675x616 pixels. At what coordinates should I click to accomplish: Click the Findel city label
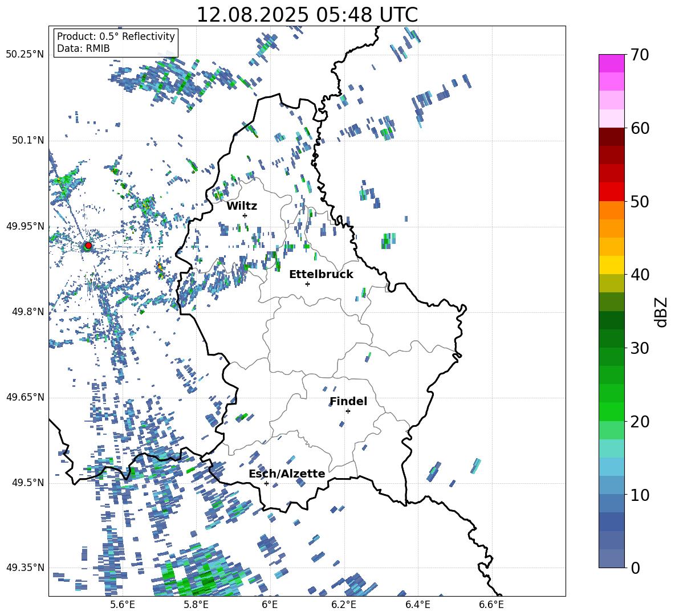click(x=348, y=401)
